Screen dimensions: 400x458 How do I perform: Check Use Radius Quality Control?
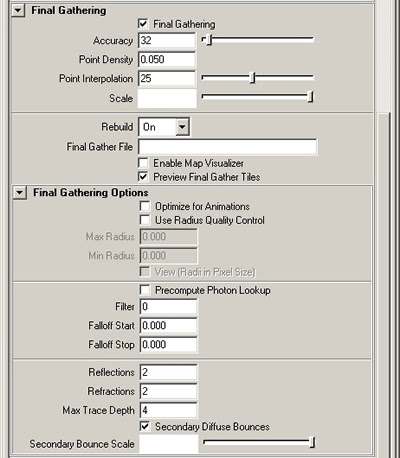[145, 220]
